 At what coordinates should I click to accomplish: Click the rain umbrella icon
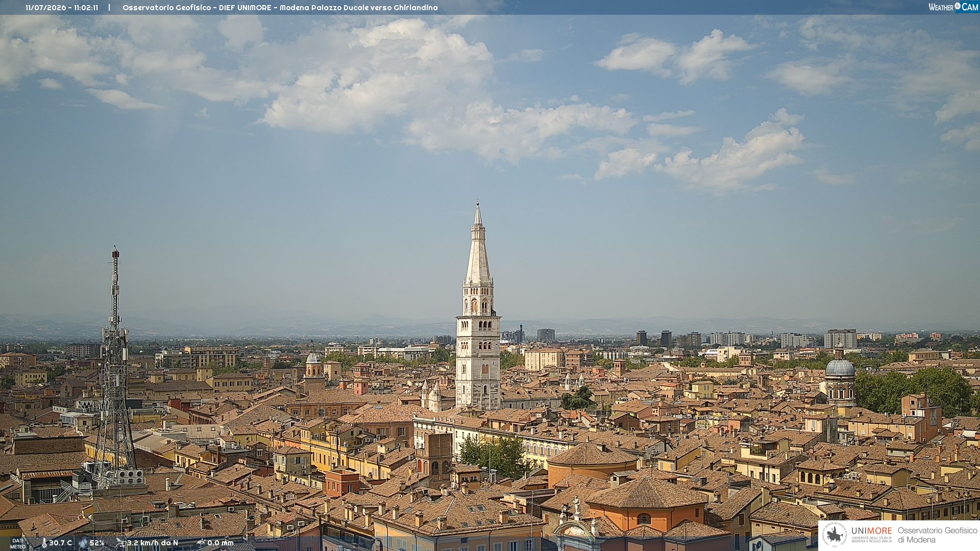pyautogui.click(x=201, y=543)
